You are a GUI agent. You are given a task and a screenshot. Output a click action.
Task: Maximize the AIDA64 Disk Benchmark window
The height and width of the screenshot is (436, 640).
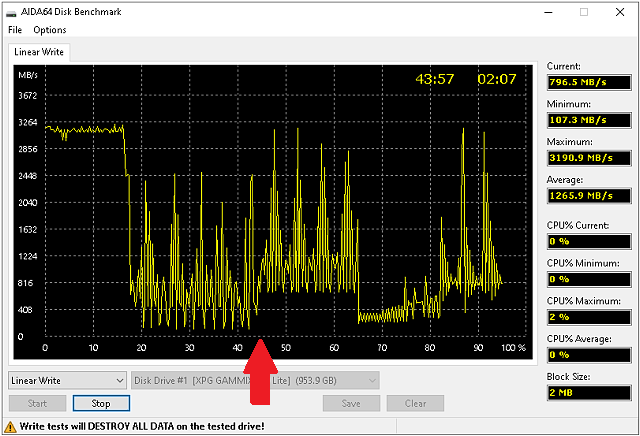click(x=584, y=12)
